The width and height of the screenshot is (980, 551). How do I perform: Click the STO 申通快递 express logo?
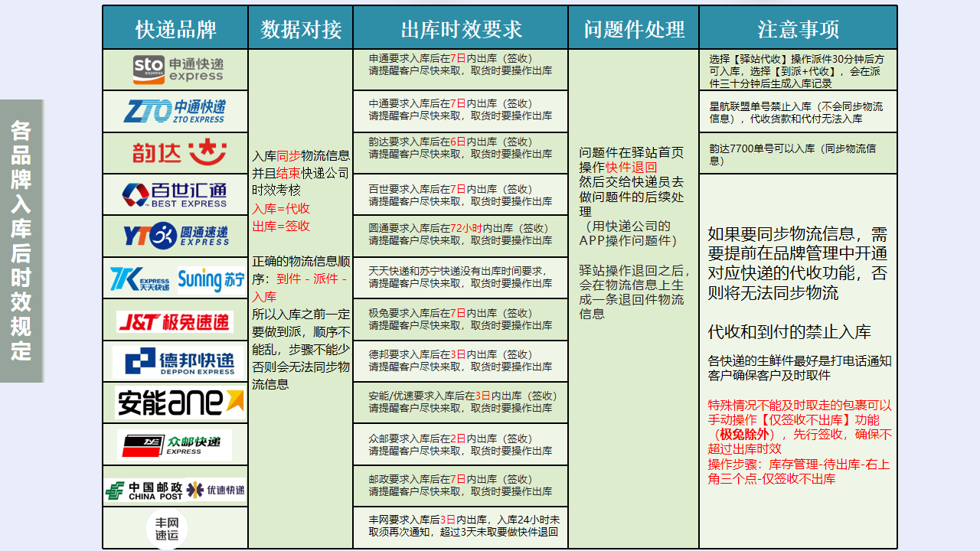coord(178,70)
